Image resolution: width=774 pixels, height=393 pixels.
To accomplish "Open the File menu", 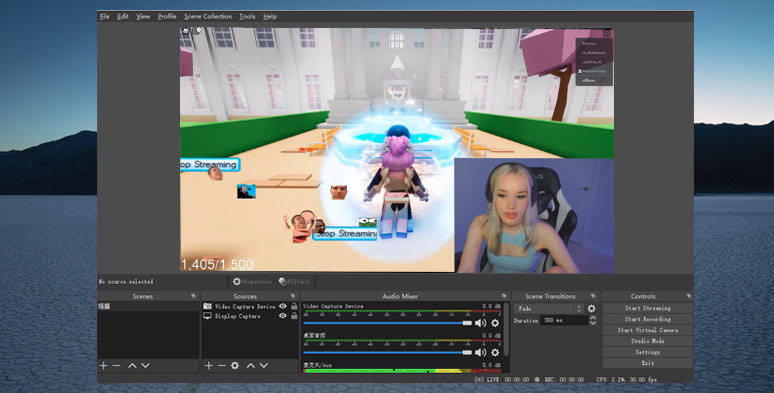I will [105, 16].
